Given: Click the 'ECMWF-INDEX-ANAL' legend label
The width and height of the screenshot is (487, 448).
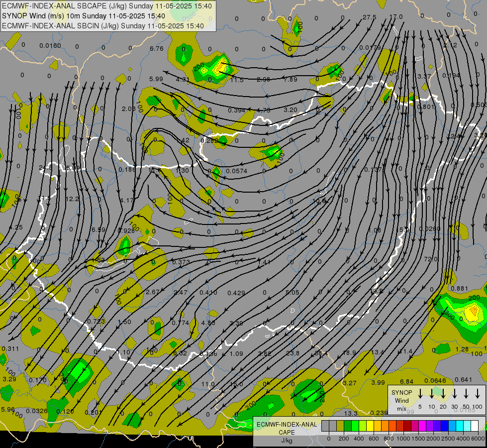Looking at the screenshot, I should [x=287, y=425].
